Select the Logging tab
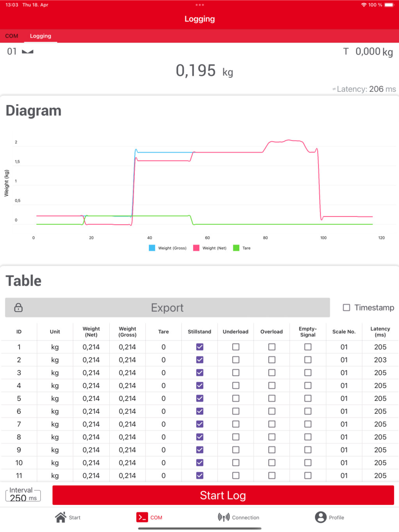The height and width of the screenshot is (532, 399). pos(41,36)
